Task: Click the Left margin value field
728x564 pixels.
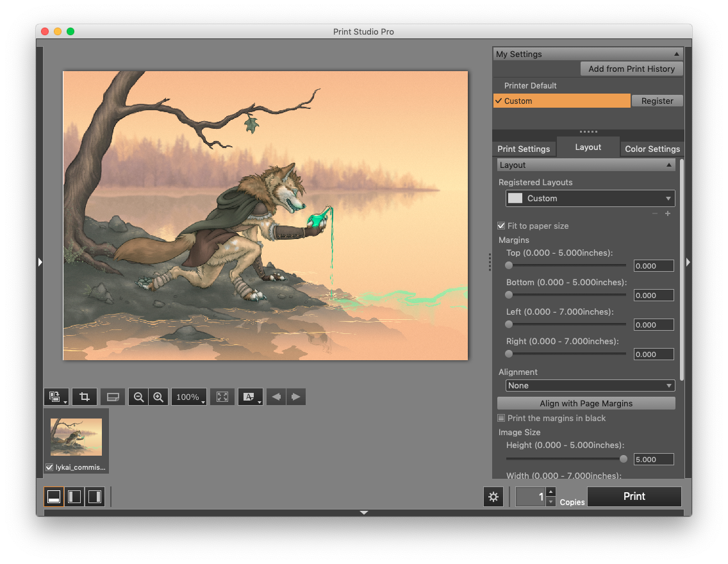Action: [x=654, y=324]
